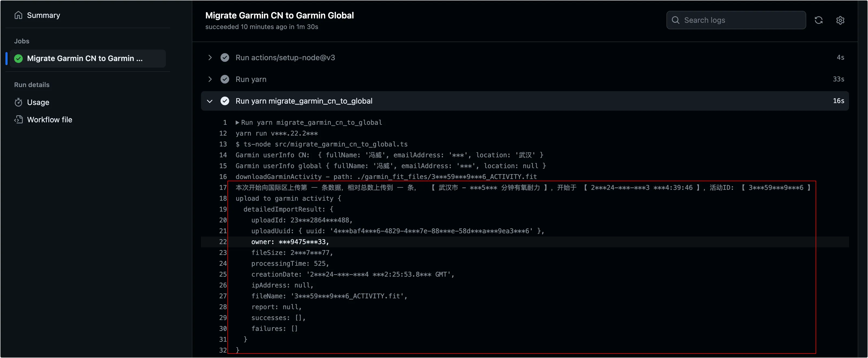Click the Summary home icon
This screenshot has height=358, width=868.
click(18, 15)
